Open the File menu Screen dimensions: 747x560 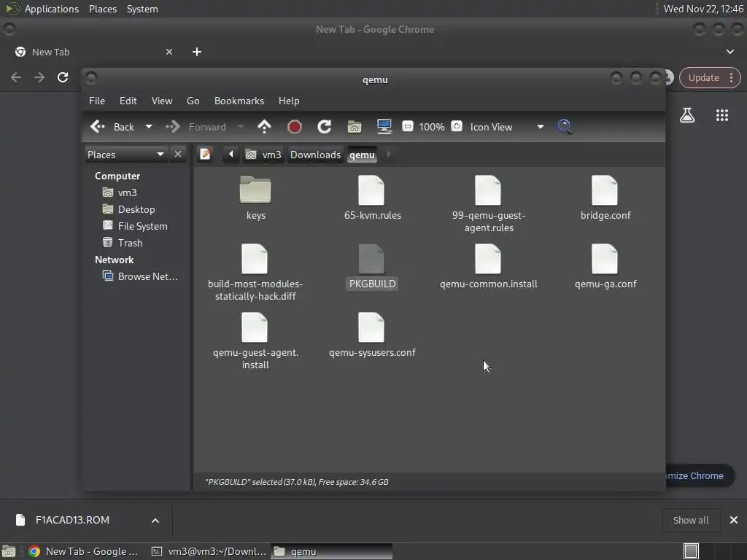click(97, 101)
